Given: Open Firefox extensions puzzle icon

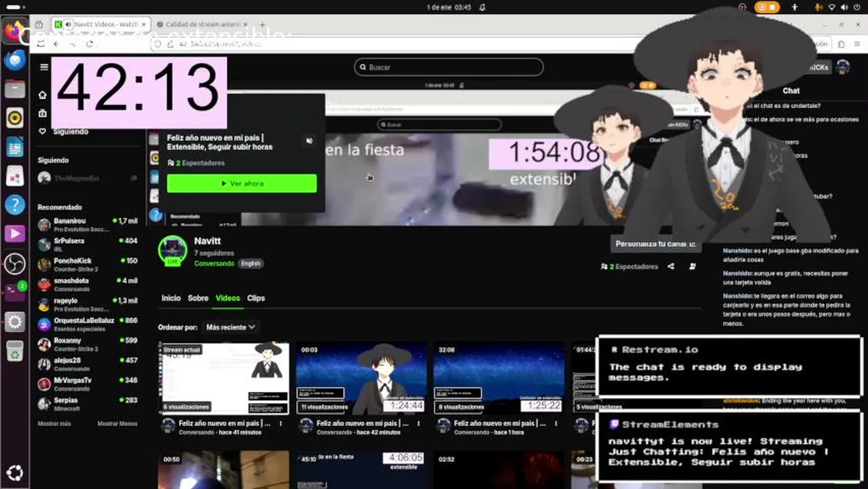Looking at the screenshot, I should point(842,43).
